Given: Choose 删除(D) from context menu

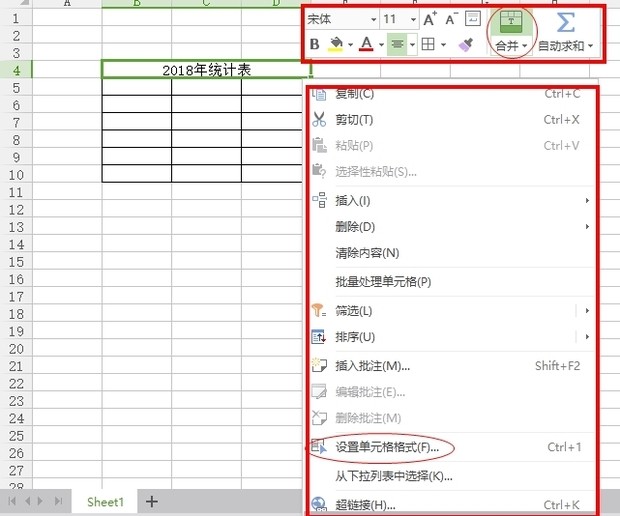Looking at the screenshot, I should [x=452, y=227].
